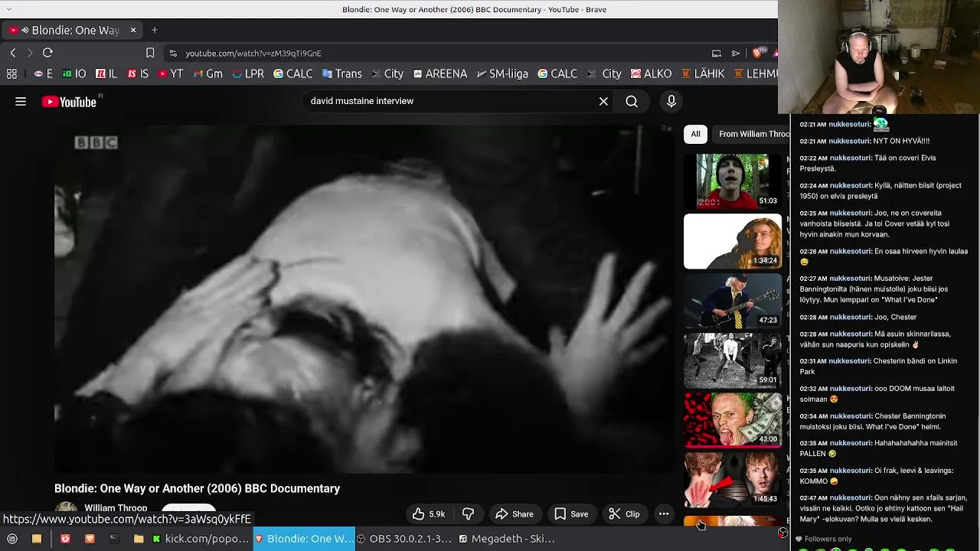Viewport: 980px width, 551px height.
Task: Open the 1:45:43 suggested video thumbnail
Action: pyautogui.click(x=733, y=480)
